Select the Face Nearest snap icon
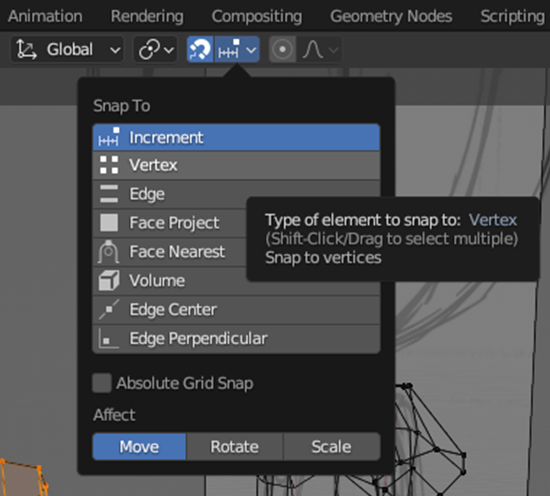The image size is (550, 496). tap(109, 252)
